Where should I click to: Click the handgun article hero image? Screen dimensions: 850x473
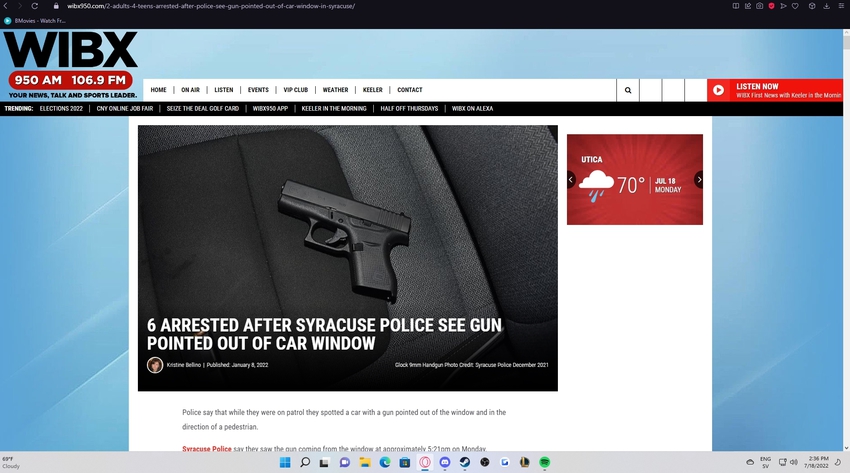[x=347, y=258]
